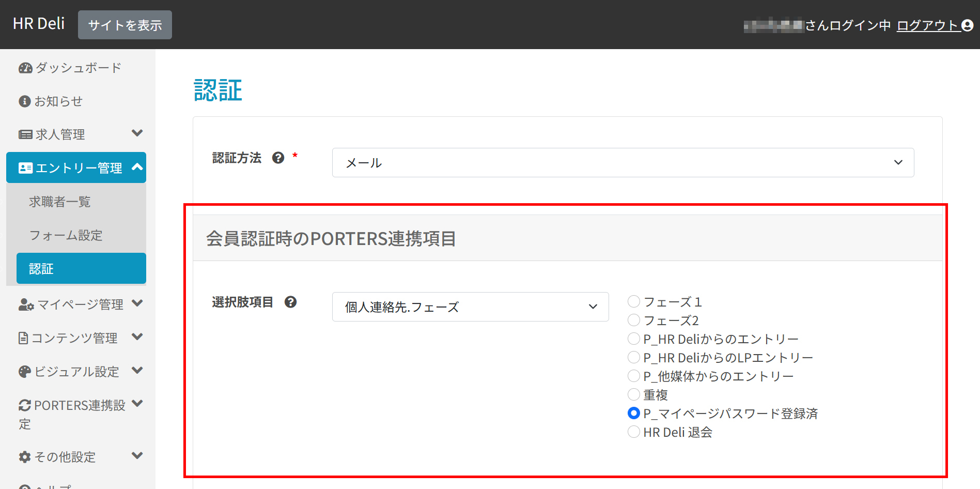The height and width of the screenshot is (489, 980).
Task: Click the ログアウト link
Action: pyautogui.click(x=928, y=25)
